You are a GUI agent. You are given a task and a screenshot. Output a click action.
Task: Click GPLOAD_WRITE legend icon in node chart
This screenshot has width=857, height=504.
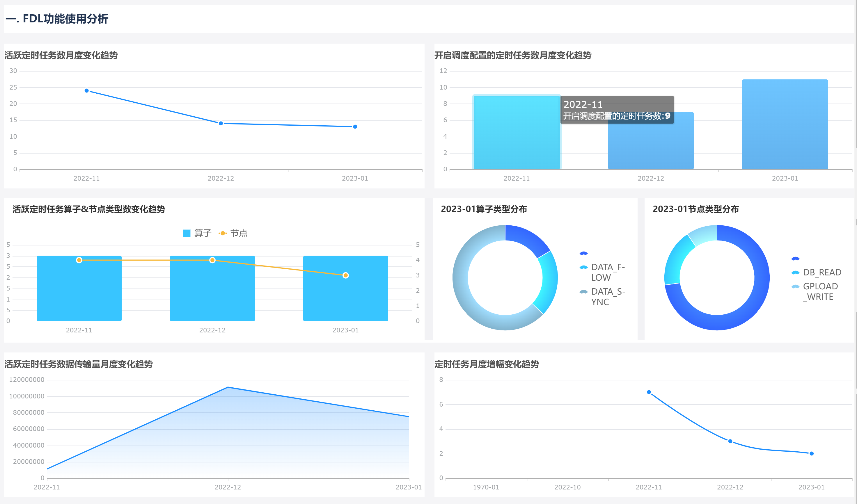tap(795, 286)
